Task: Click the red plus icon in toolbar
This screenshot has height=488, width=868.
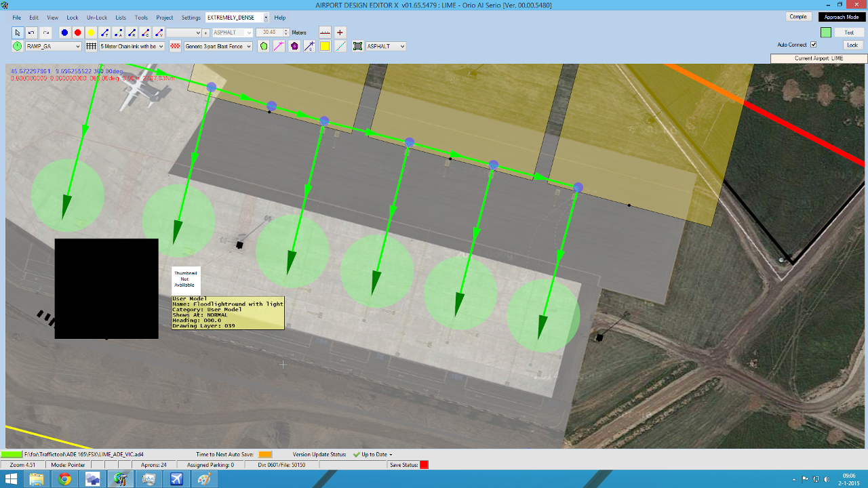Action: click(340, 33)
